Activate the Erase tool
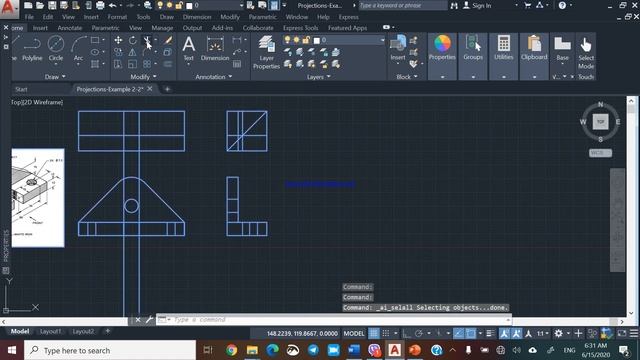This screenshot has height=360, width=640. (x=168, y=40)
